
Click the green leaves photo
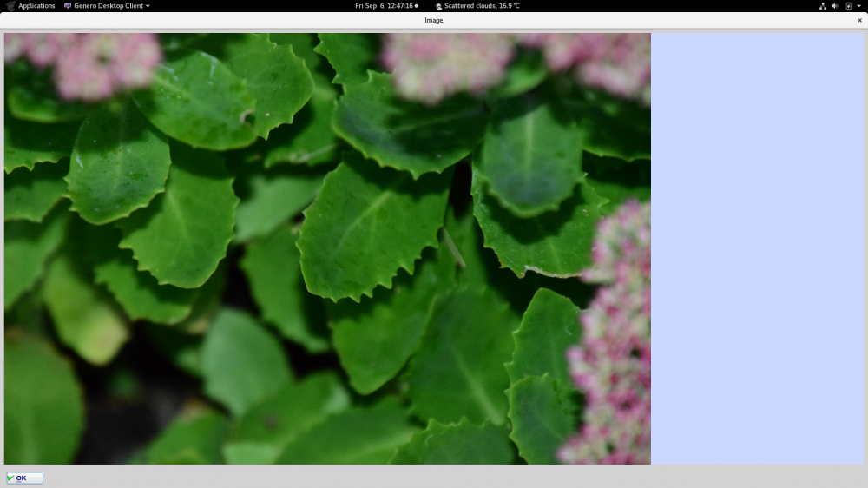pos(327,248)
